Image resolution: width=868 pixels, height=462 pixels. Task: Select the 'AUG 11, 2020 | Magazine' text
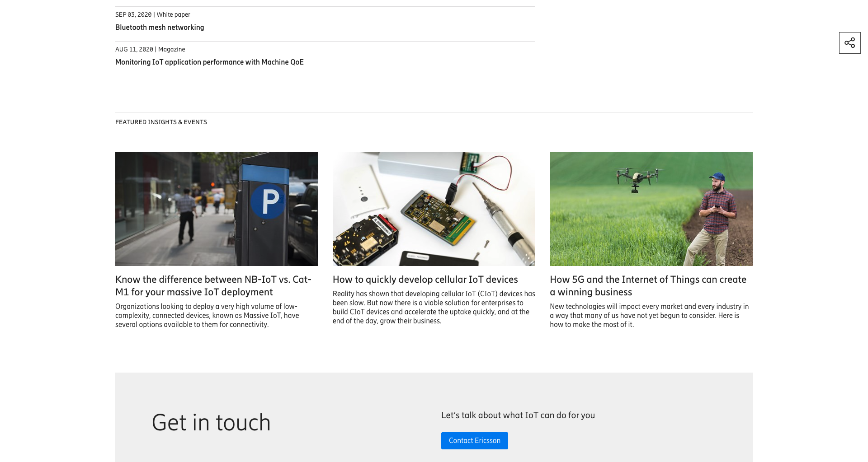(150, 50)
